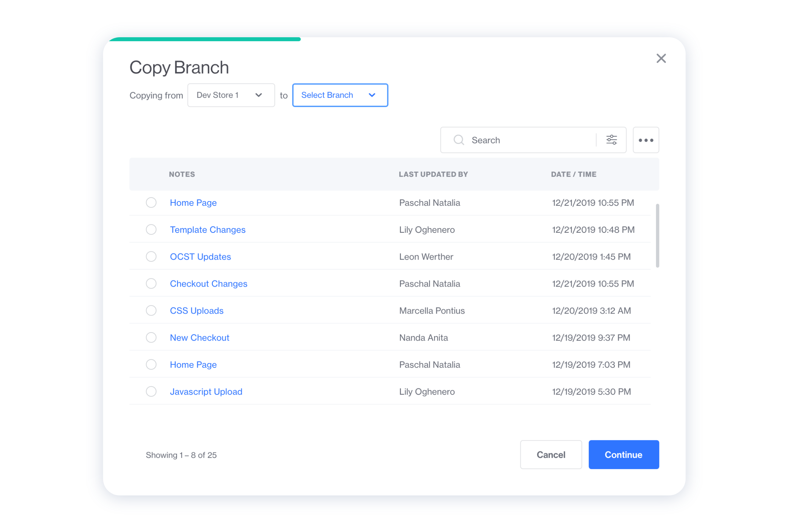Close the Copy Branch dialog

(661, 59)
